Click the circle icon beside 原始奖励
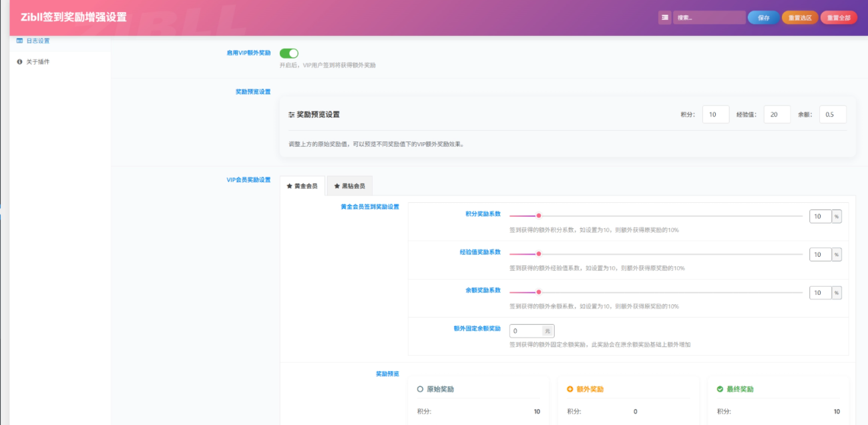This screenshot has width=868, height=425. click(420, 389)
